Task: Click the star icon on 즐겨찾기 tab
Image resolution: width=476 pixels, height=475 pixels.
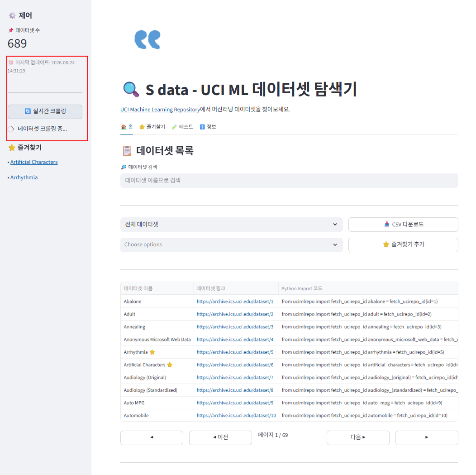Action: click(142, 127)
